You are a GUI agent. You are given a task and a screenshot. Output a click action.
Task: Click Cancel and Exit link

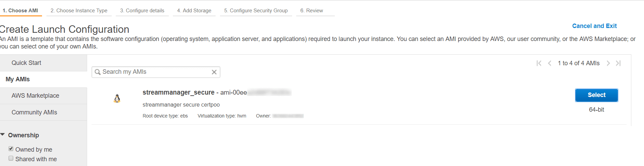(x=594, y=26)
